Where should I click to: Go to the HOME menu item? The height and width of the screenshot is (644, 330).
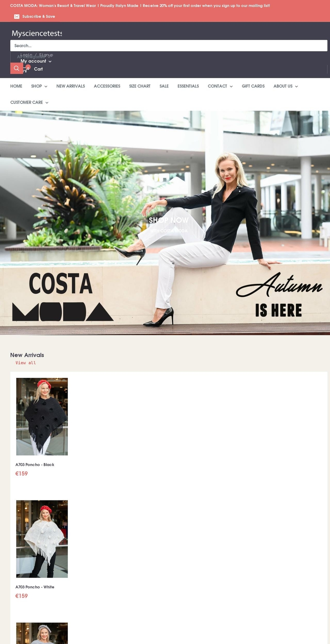[16, 86]
